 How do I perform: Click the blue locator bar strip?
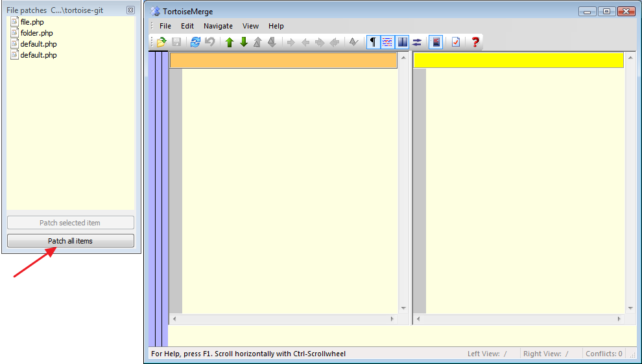pyautogui.click(x=158, y=199)
